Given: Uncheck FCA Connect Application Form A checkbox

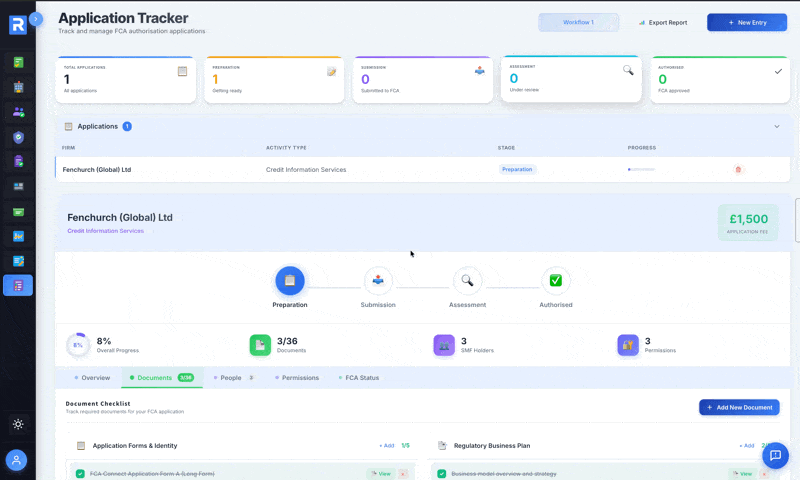Looking at the screenshot, I should pyautogui.click(x=80, y=474).
